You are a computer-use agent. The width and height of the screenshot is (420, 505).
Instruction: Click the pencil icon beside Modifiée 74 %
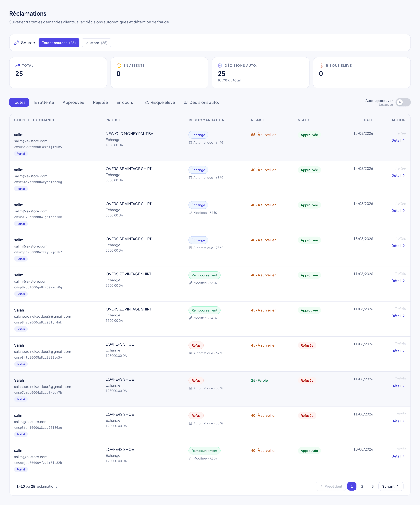pyautogui.click(x=191, y=318)
